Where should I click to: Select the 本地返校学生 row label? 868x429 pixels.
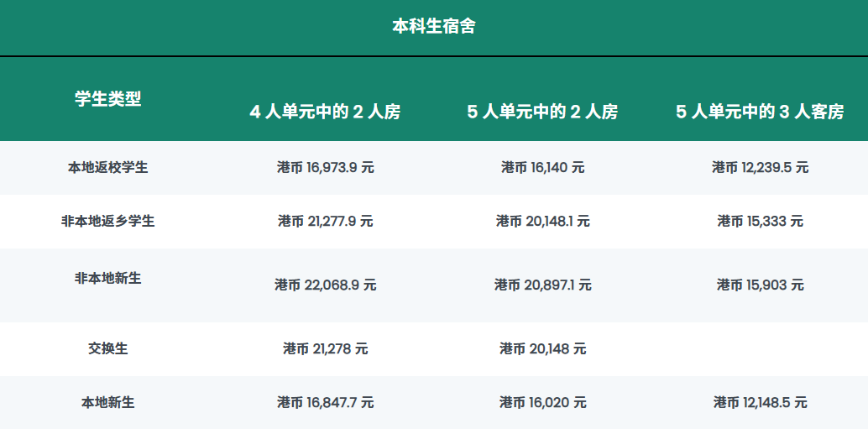click(108, 167)
